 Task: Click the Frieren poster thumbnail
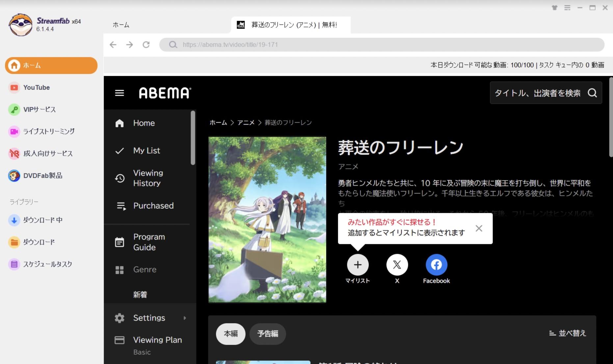(267, 220)
